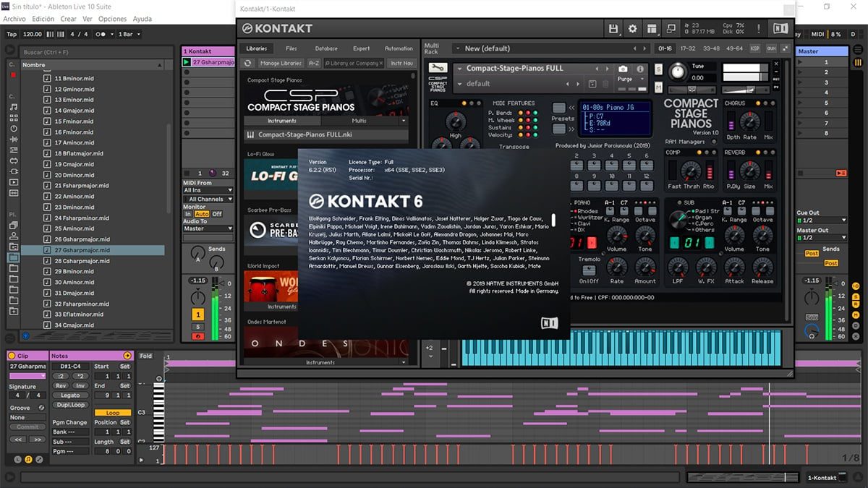Image resolution: width=868 pixels, height=488 pixels.
Task: Click the Reverb Size knob
Action: point(749,171)
